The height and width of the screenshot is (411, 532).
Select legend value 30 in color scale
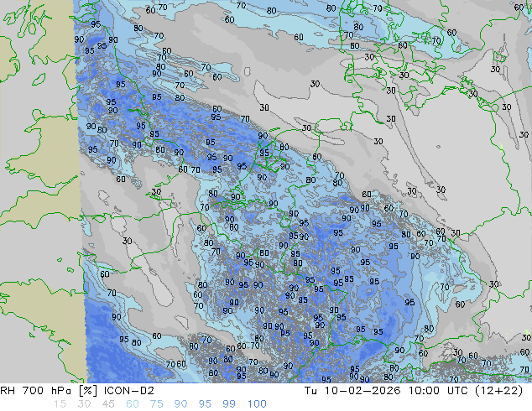tap(84, 404)
